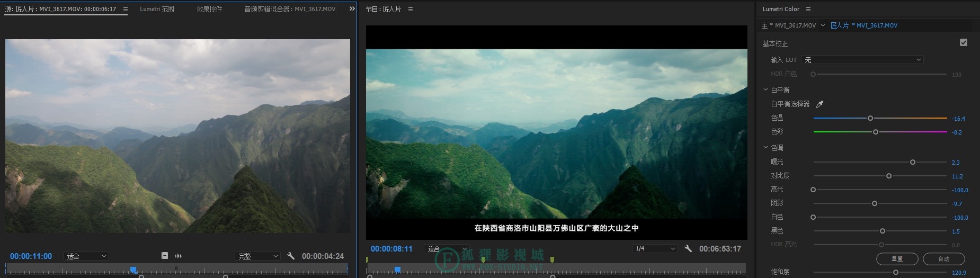Click the 饱和度 value 120.9
The height and width of the screenshot is (278, 980).
[x=959, y=273]
